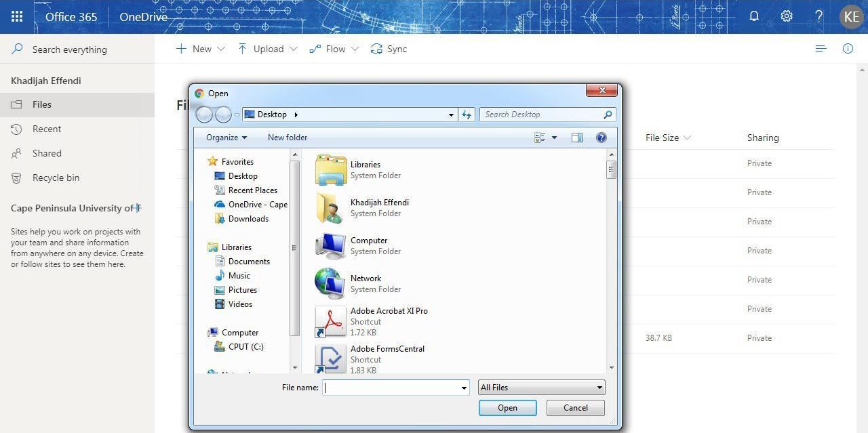Open the Office 365 app launcher grid
868x433 pixels.
pos(17,16)
